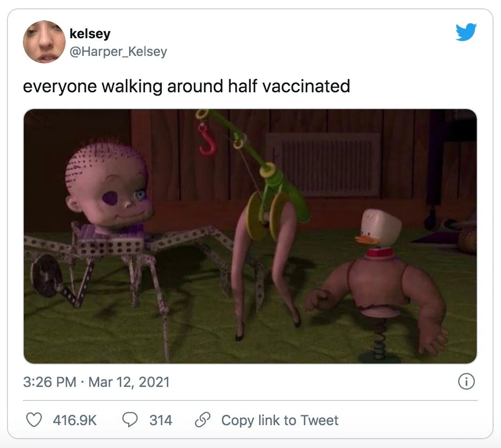Click the 314 reply count
This screenshot has width=501, height=448.
pyautogui.click(x=161, y=420)
